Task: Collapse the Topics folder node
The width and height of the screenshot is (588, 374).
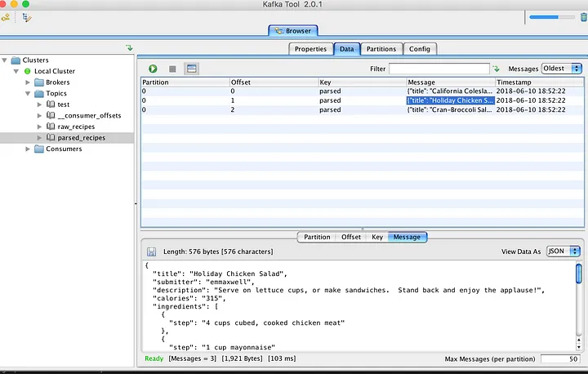Action: pyautogui.click(x=29, y=94)
